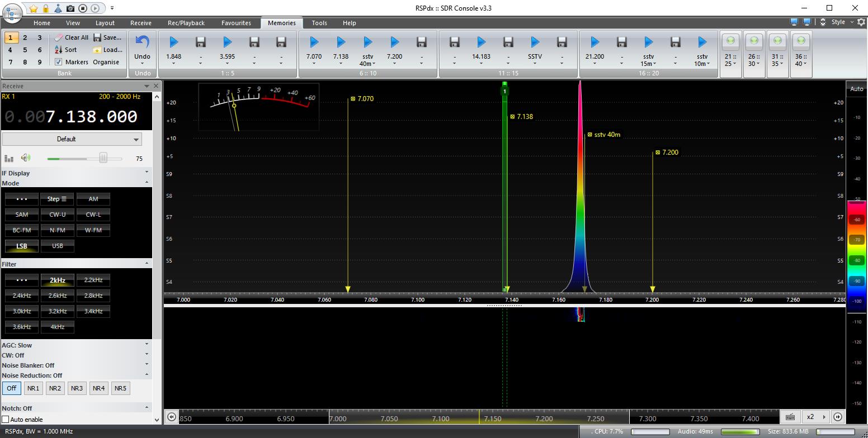Switch to the Rec/Playback tab
This screenshot has height=438, width=868.
click(186, 23)
